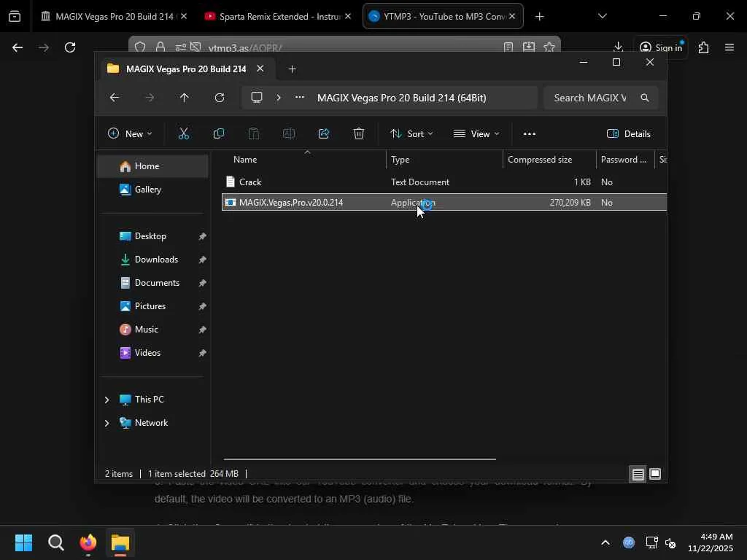Screen dimensions: 747x560
Task: Open the Windows Start menu
Action: [23, 542]
